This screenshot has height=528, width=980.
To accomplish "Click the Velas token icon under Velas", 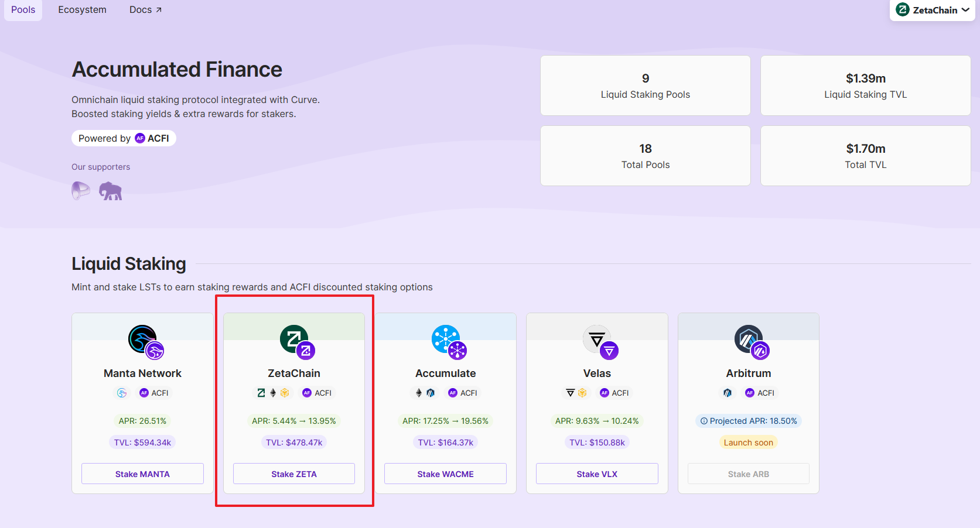I will click(x=571, y=393).
